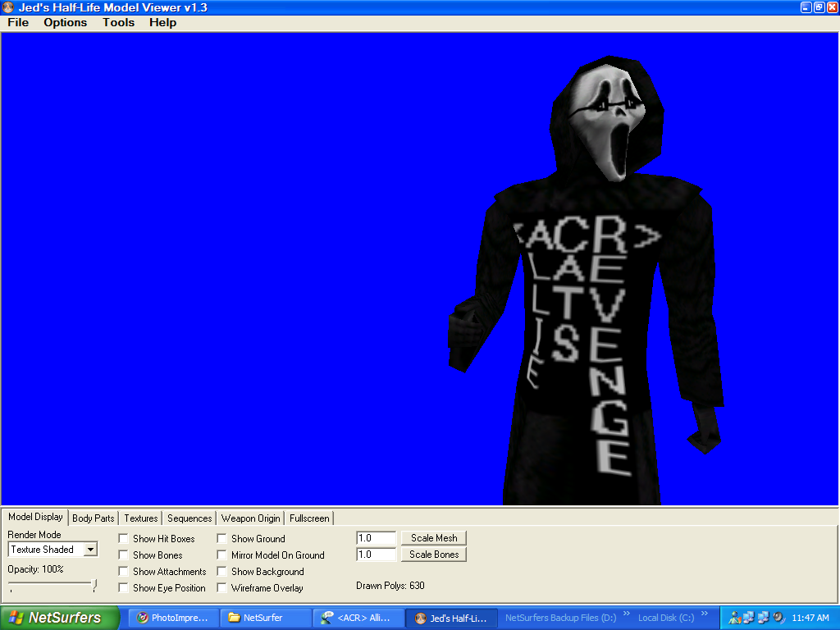Click Jed's Half-Li... taskbar button
The width and height of the screenshot is (840, 630).
(451, 618)
